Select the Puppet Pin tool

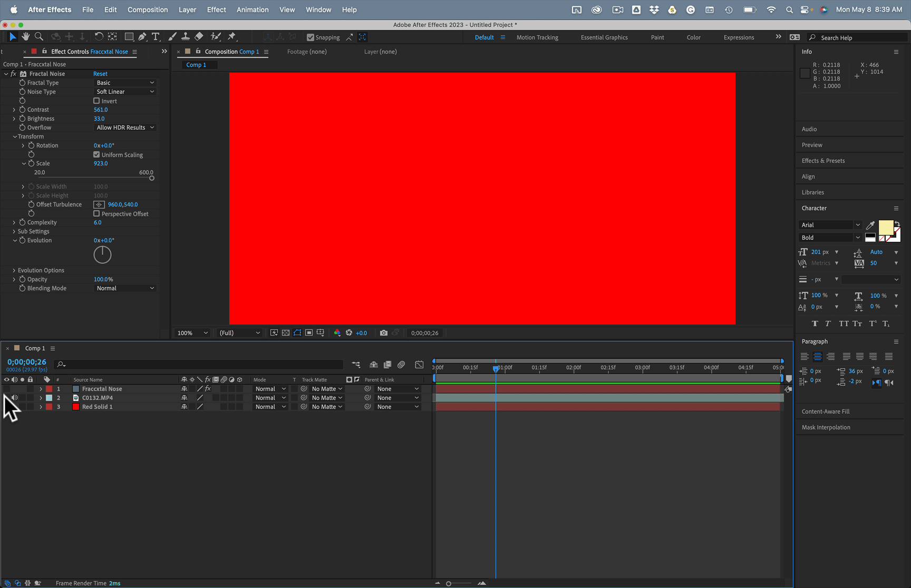click(x=231, y=37)
